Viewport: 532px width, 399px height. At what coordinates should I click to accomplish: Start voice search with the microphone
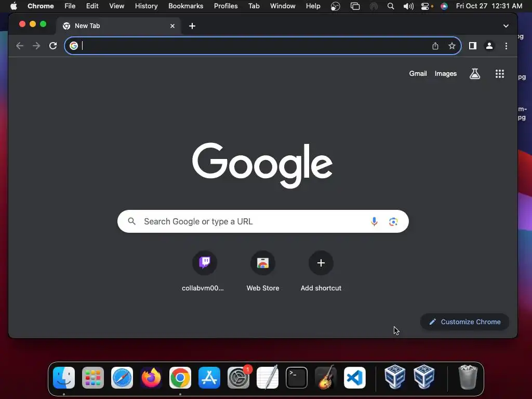374,221
